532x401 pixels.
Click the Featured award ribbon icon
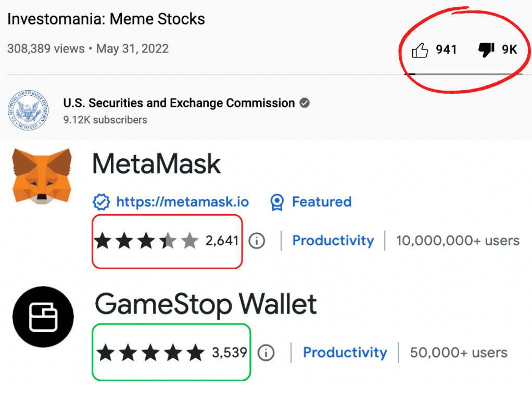[x=277, y=203]
